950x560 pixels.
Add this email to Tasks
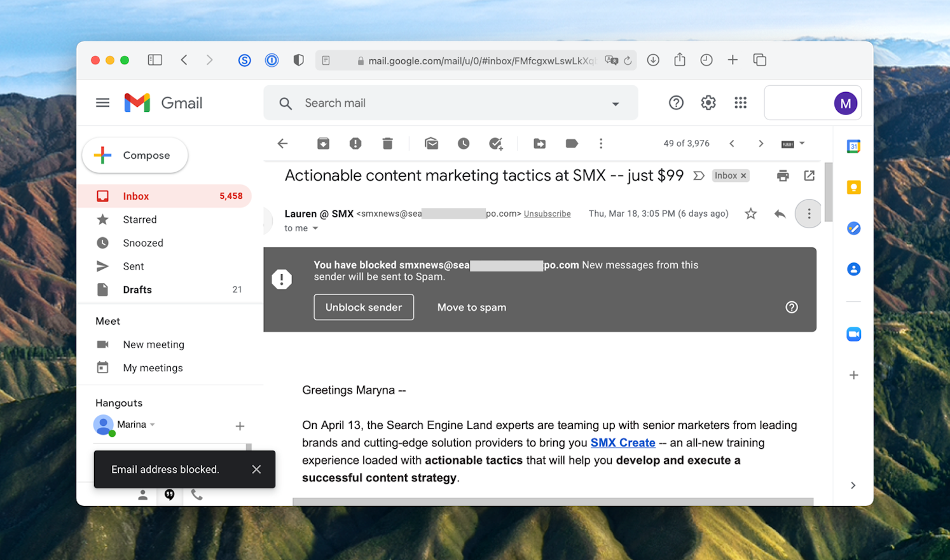496,144
